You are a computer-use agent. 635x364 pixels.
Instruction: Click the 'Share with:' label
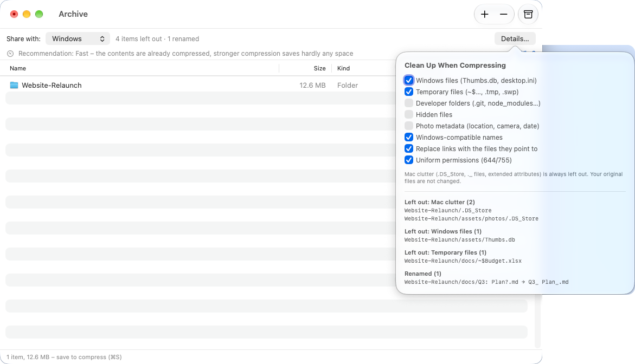pyautogui.click(x=23, y=39)
